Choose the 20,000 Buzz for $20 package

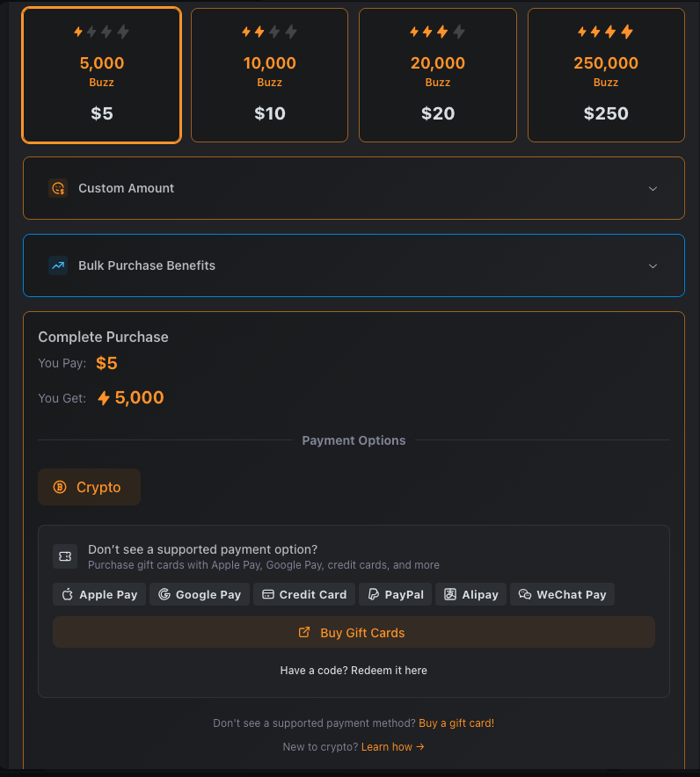pyautogui.click(x=438, y=75)
